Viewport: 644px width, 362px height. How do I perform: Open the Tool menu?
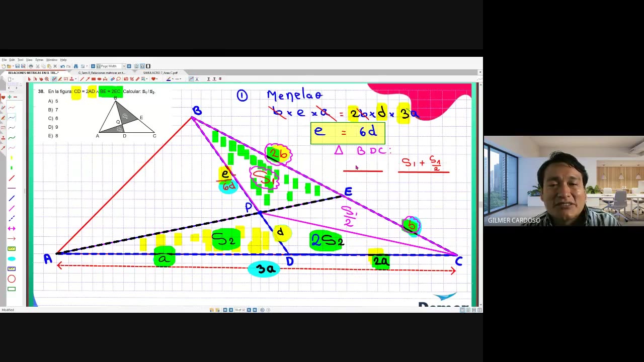point(20,60)
